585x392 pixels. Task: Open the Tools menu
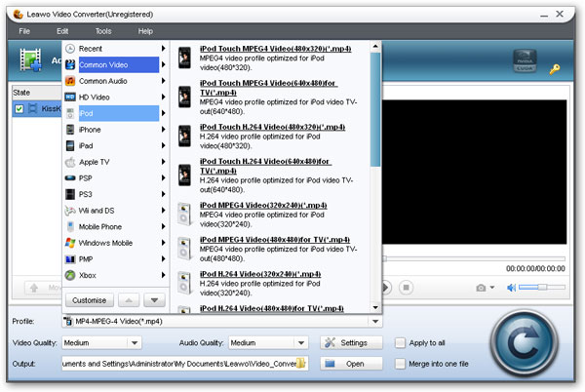(x=103, y=31)
